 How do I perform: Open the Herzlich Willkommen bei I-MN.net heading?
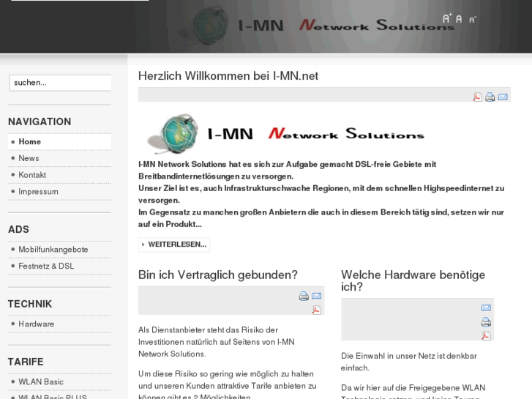pos(228,75)
